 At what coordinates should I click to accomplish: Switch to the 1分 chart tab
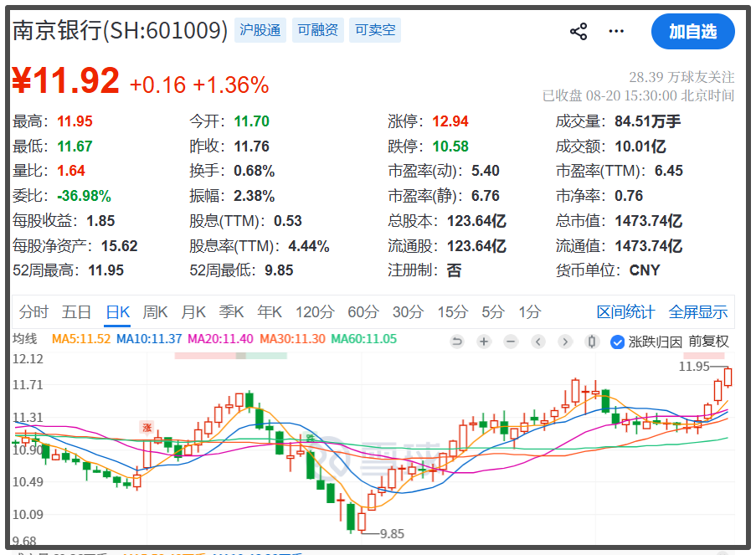[x=529, y=312]
